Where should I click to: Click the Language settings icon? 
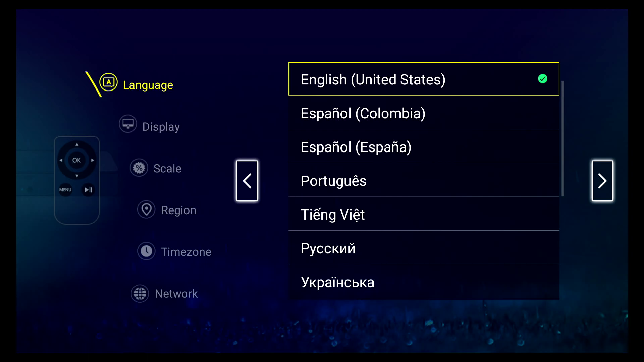pos(108,82)
